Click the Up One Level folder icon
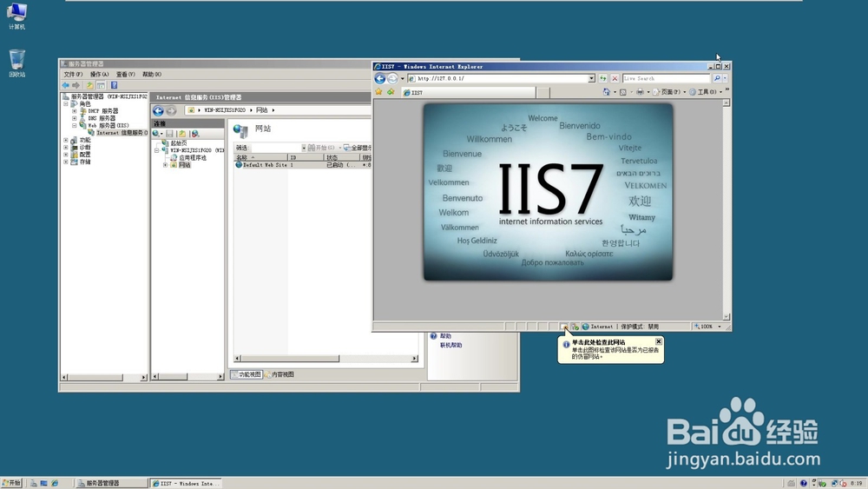This screenshot has width=868, height=489. pos(89,85)
